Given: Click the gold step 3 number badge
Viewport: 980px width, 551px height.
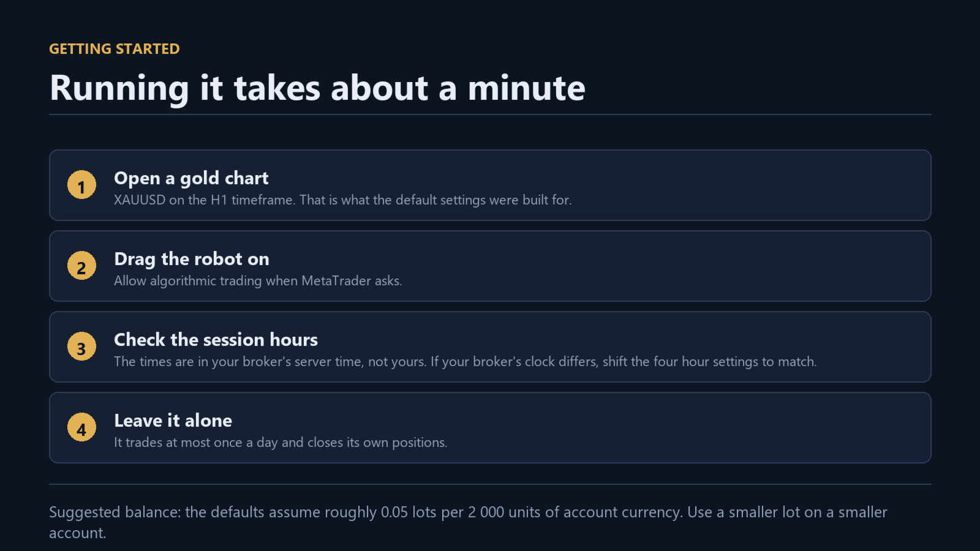Looking at the screenshot, I should pyautogui.click(x=81, y=347).
